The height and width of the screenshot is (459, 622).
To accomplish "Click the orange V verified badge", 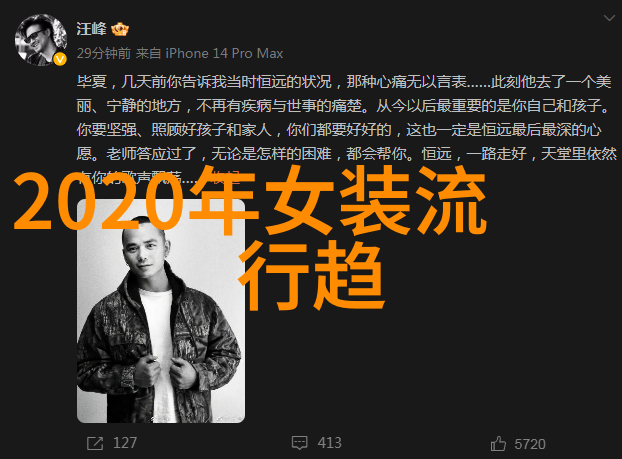I will tap(60, 60).
